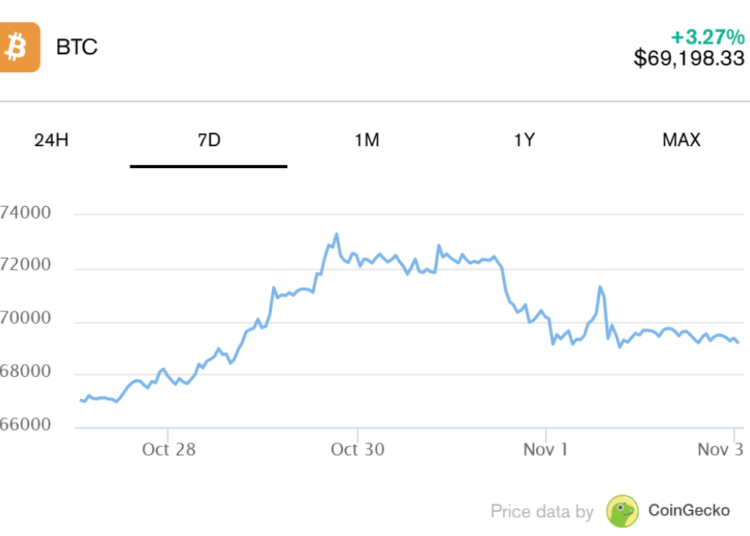The image size is (750, 536).
Task: Click the orange Bitcoin logo icon
Action: (x=20, y=47)
